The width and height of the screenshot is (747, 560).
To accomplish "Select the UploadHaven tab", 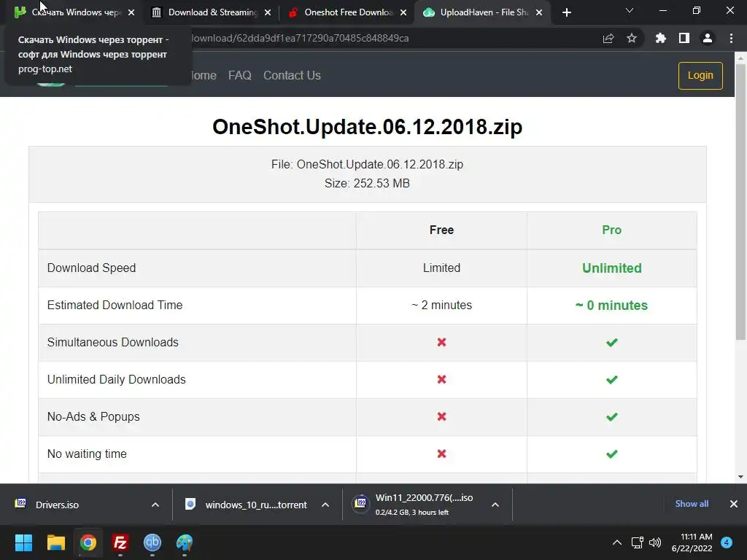I will tap(484, 12).
